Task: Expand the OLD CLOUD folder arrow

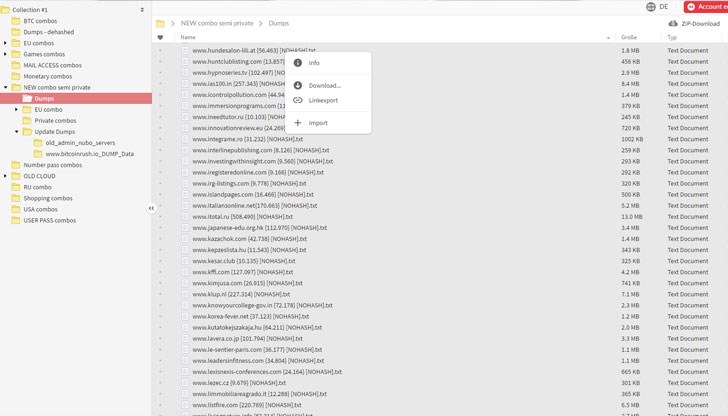Action: (x=5, y=176)
